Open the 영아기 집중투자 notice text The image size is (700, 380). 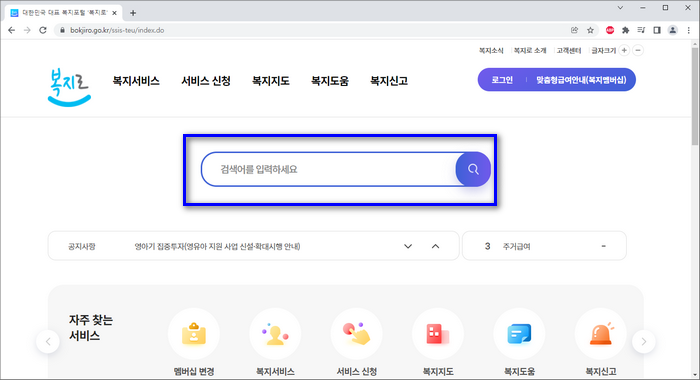(217, 246)
